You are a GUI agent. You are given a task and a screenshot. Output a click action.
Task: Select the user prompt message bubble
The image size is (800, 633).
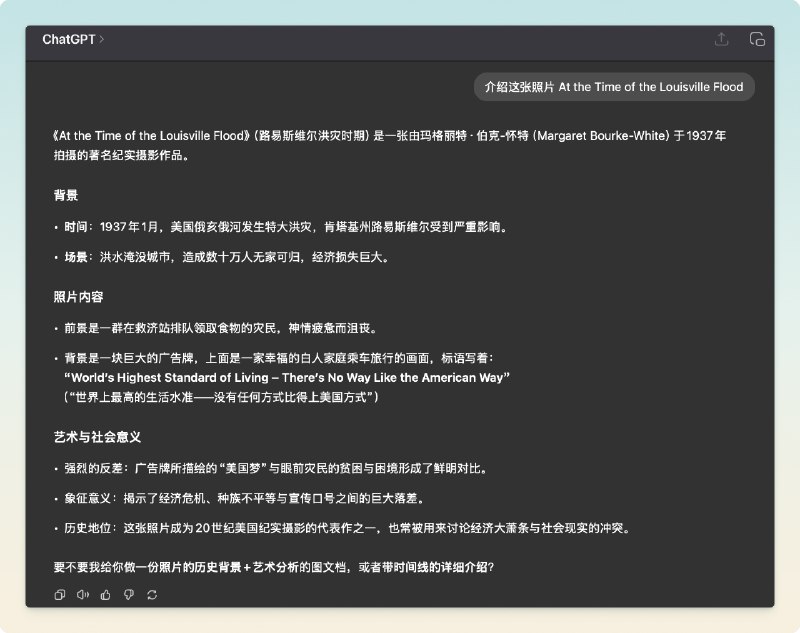(614, 87)
